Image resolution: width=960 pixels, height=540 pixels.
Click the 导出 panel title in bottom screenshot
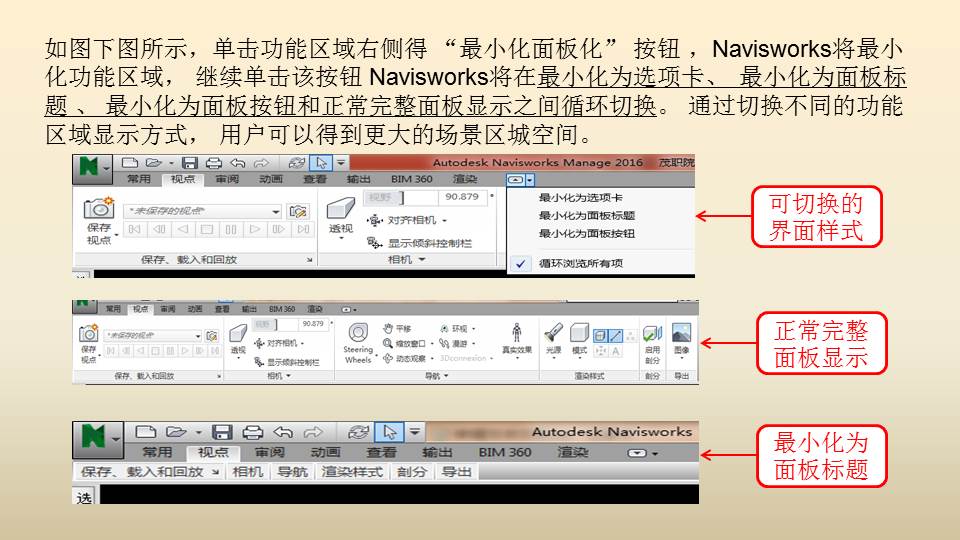click(456, 472)
